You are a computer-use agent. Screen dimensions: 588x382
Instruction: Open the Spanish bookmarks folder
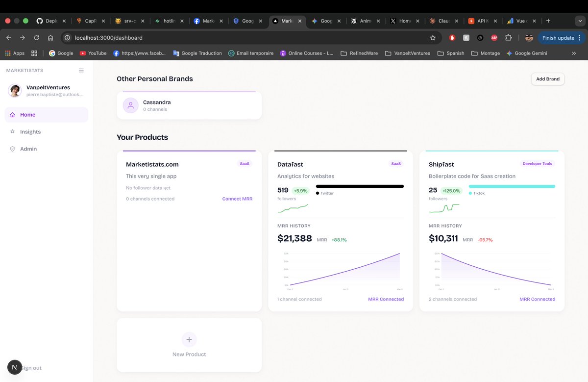pyautogui.click(x=451, y=53)
